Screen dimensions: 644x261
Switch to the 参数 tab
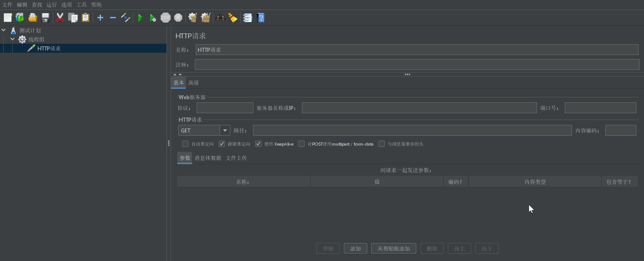click(x=185, y=158)
